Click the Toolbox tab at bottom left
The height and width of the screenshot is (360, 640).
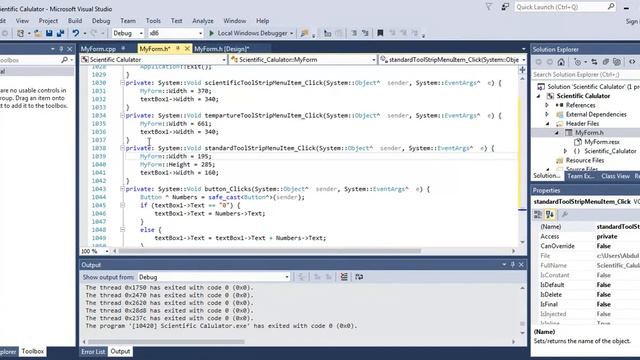(x=33, y=351)
